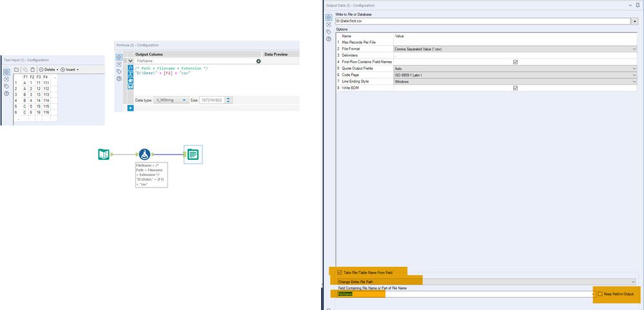The height and width of the screenshot is (310, 644).
Task: Click the Max Records Per File value cell
Action: click(x=515, y=43)
